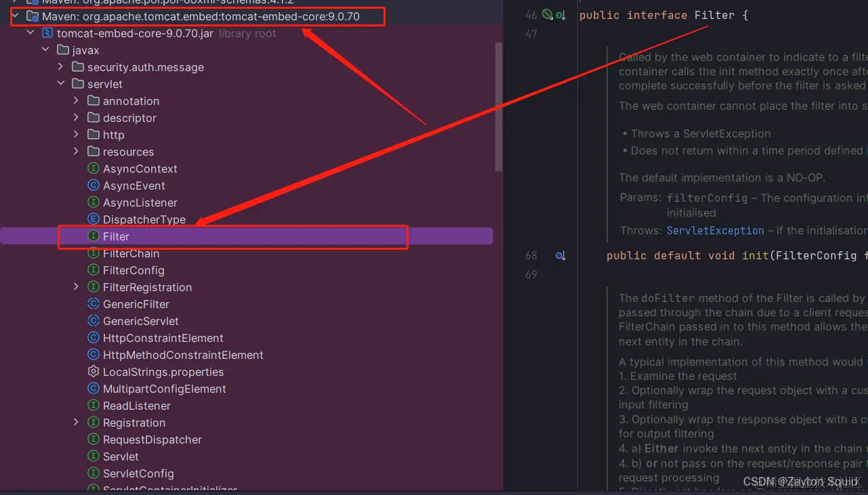Click the Servlet interface icon
Image resolution: width=868 pixels, height=495 pixels.
coord(94,456)
